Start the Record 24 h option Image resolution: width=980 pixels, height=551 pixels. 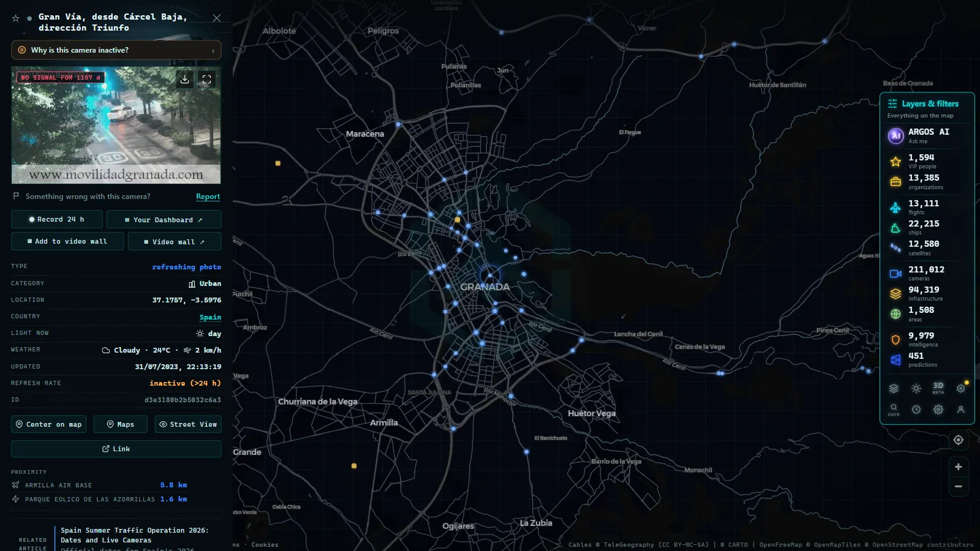(x=57, y=219)
